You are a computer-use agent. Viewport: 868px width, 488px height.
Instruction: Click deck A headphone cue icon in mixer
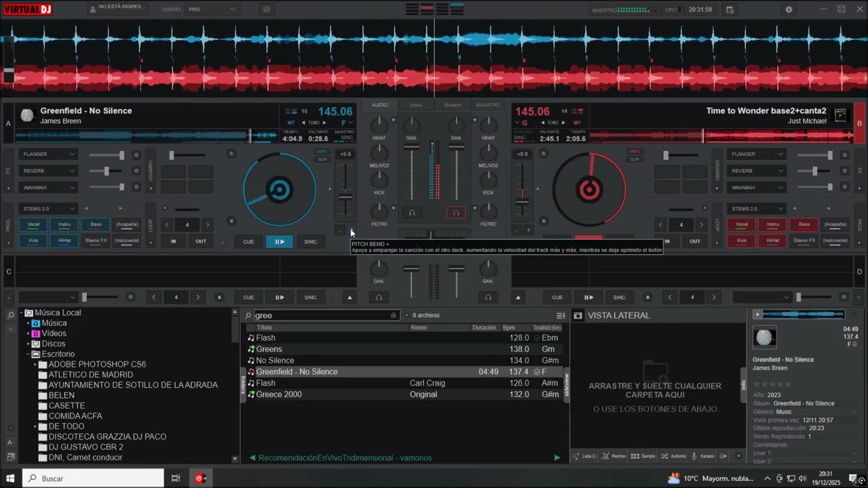tap(412, 213)
